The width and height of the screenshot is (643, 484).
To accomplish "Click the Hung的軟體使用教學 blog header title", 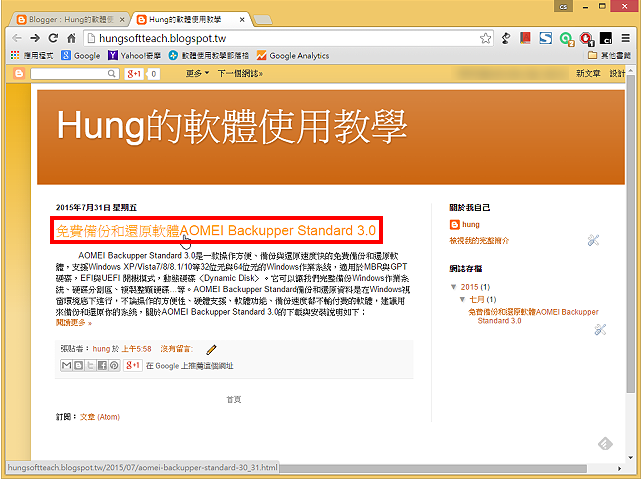I will click(232, 127).
